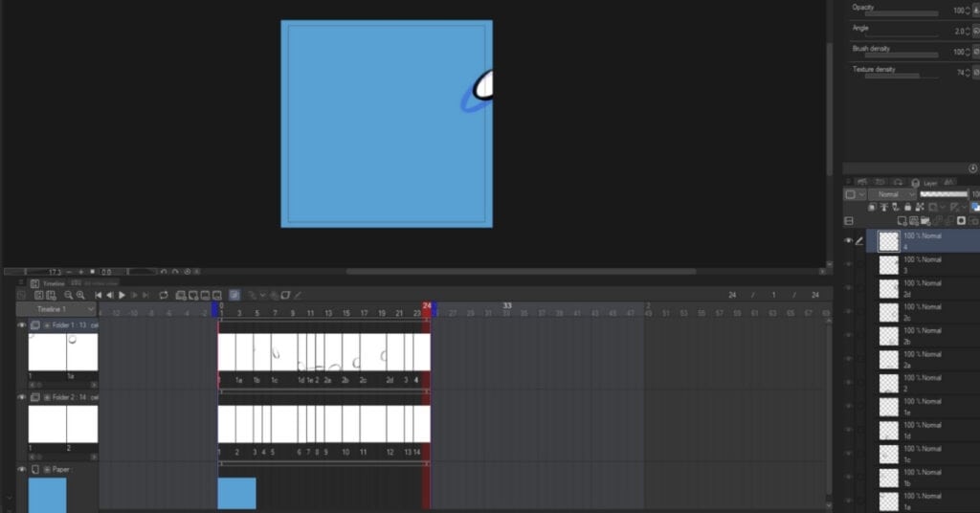
Task: Click Change layer color icon
Action: (975, 207)
